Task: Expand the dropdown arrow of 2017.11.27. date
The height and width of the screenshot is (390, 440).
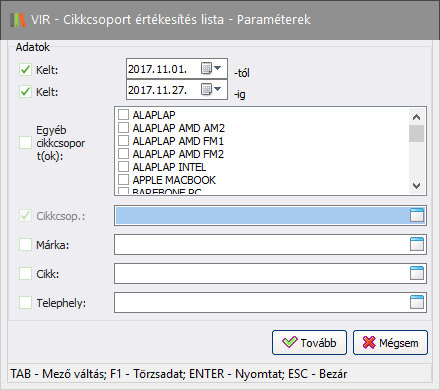Action: 217,89
